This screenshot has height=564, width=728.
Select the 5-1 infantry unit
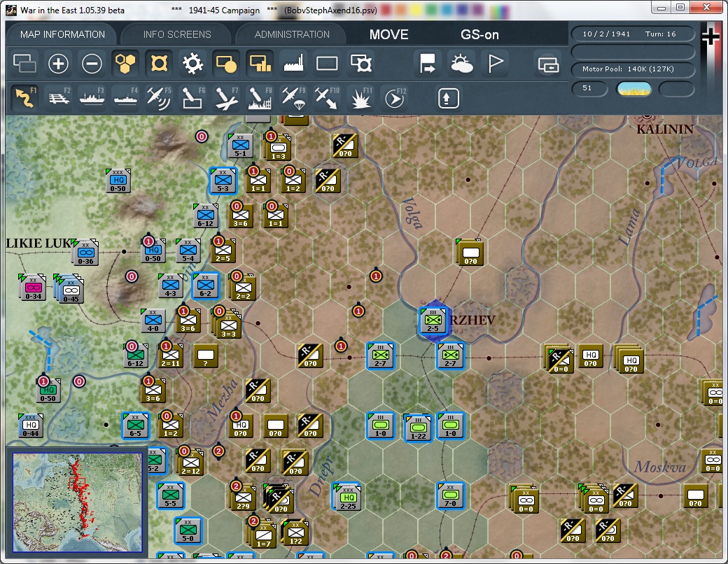(241, 145)
